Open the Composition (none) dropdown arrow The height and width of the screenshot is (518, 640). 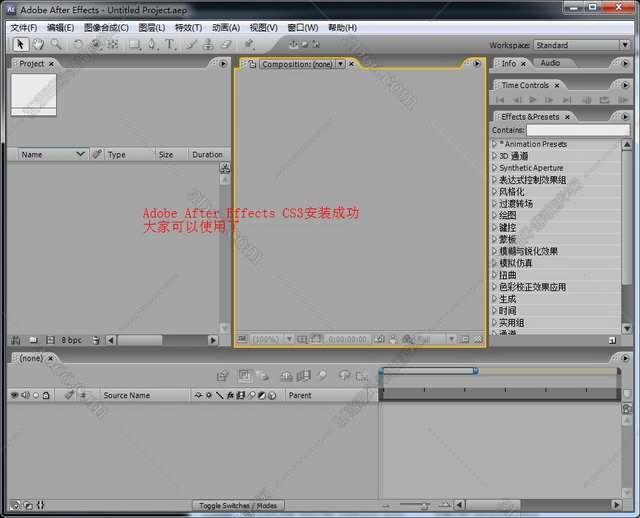click(340, 64)
